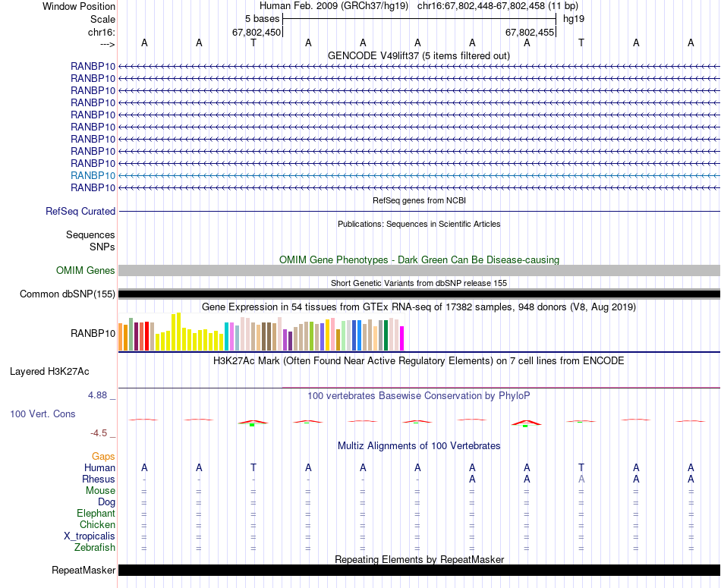721x588 pixels.
Task: Open the Layered H3K27Ac track label
Action: point(49,372)
